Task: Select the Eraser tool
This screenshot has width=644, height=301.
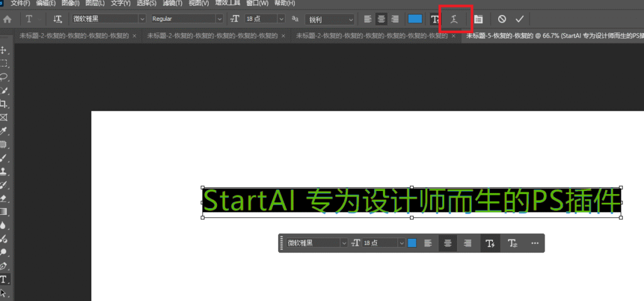Action: (4, 199)
